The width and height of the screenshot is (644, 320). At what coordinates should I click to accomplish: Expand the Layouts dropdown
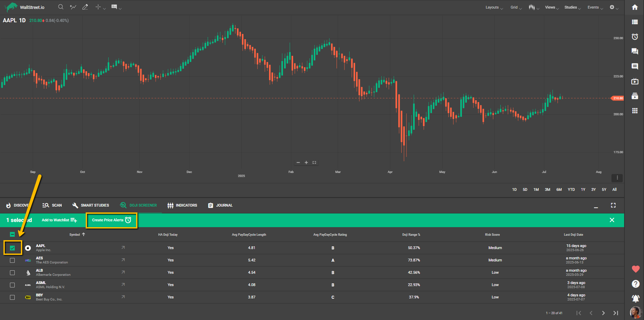[494, 7]
